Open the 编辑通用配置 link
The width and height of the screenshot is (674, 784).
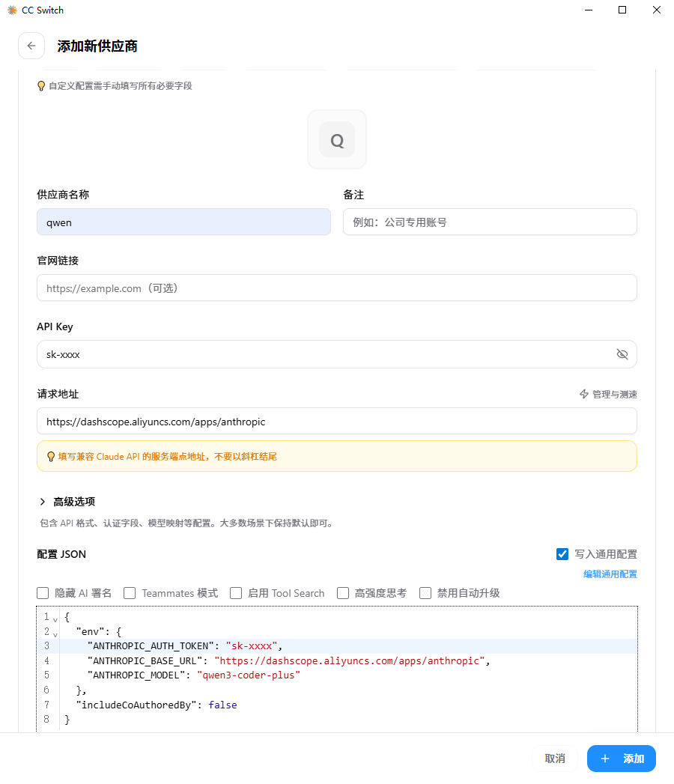point(610,574)
